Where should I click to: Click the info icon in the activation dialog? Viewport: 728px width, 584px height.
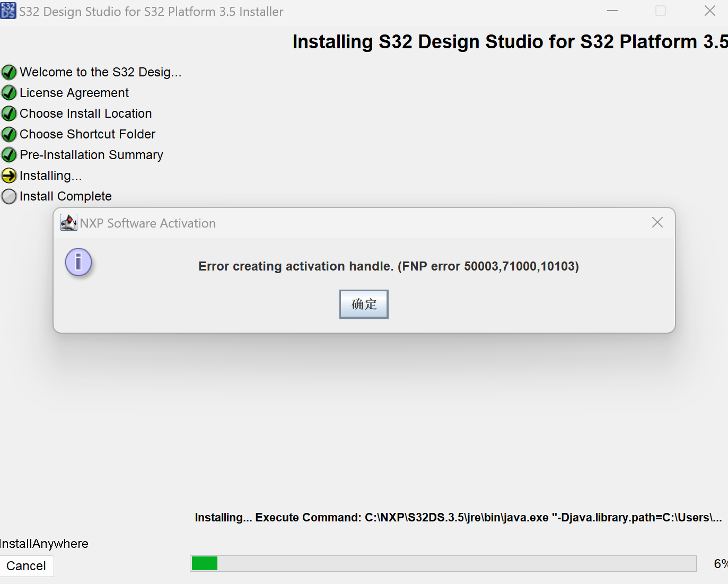click(x=78, y=262)
